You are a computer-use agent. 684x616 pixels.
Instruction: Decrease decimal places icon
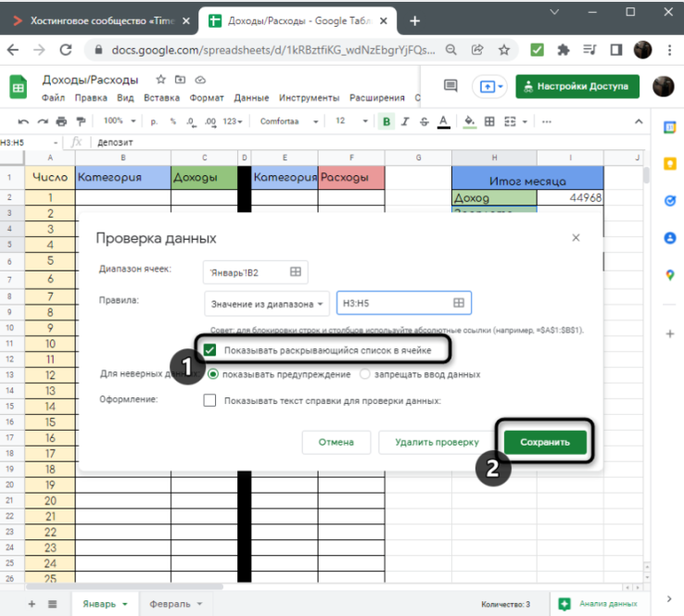192,121
